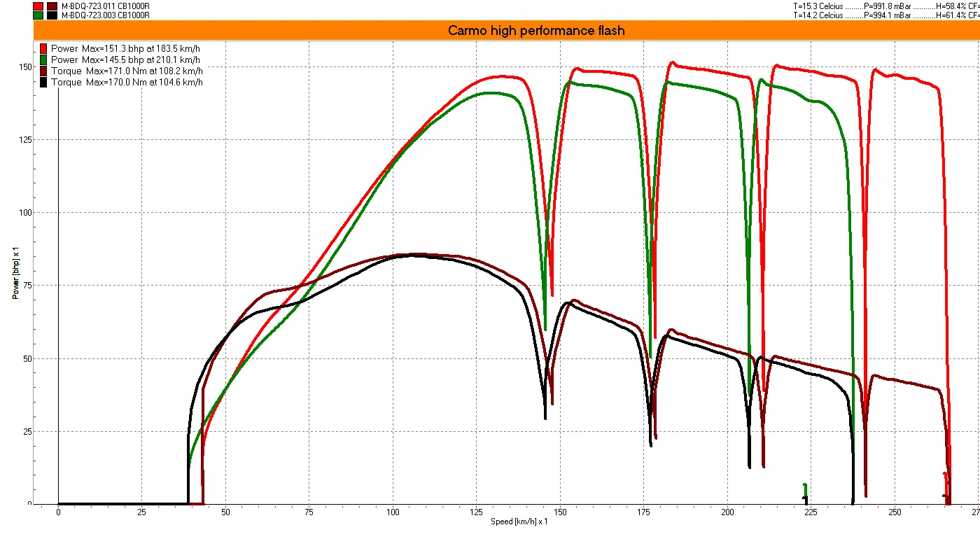Click the run name "M-BDQ-723.011 CB1000R"
The height and width of the screenshot is (560, 980).
(x=105, y=6)
